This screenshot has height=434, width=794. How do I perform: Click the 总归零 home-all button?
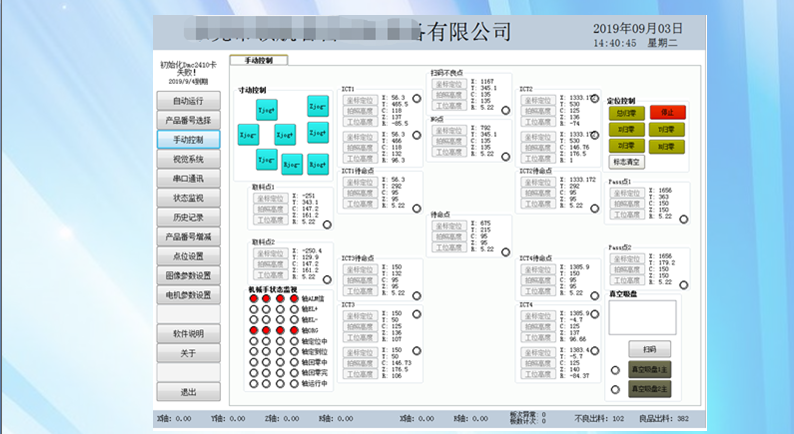(x=626, y=113)
